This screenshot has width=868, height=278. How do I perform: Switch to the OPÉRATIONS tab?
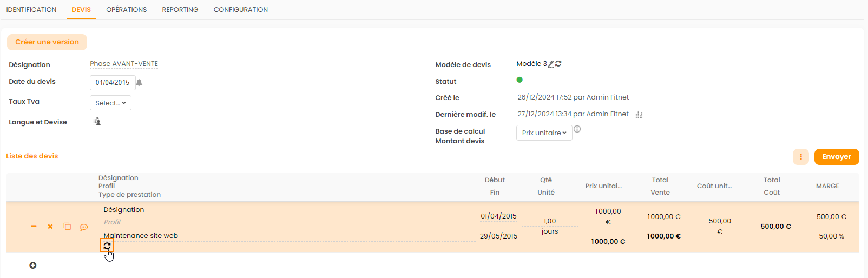coord(127,10)
